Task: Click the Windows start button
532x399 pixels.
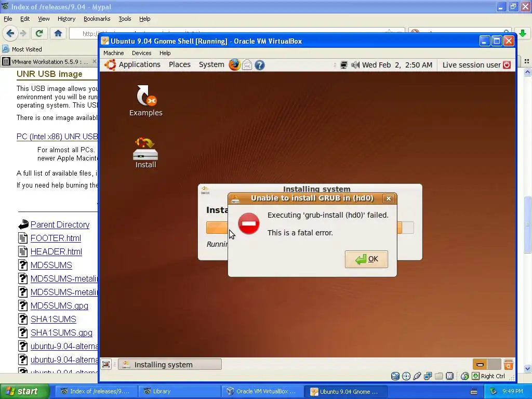Action: coord(24,391)
